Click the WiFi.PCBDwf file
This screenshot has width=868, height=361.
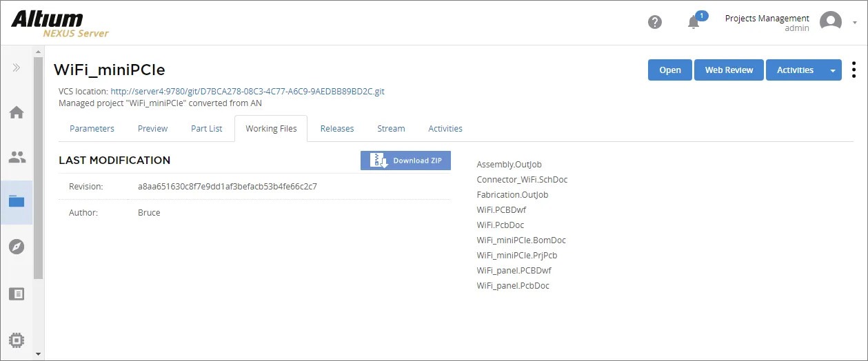coord(501,210)
